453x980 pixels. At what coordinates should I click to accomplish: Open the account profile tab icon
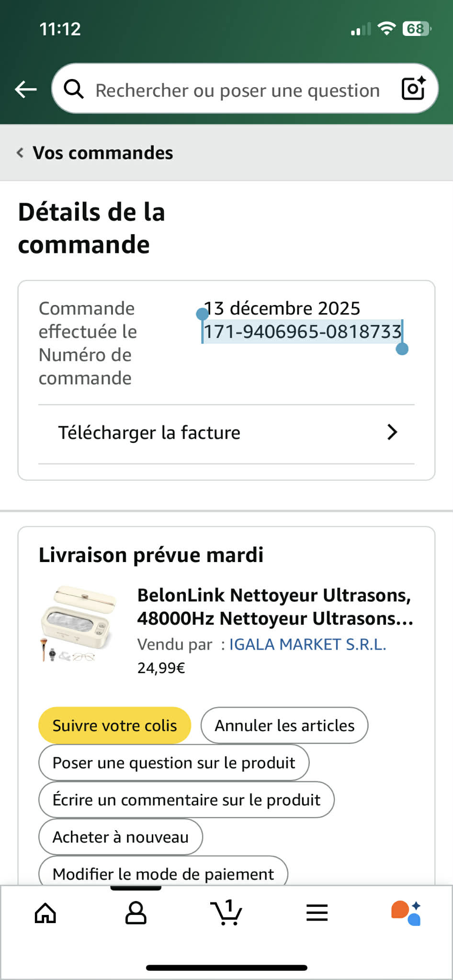pos(136,912)
